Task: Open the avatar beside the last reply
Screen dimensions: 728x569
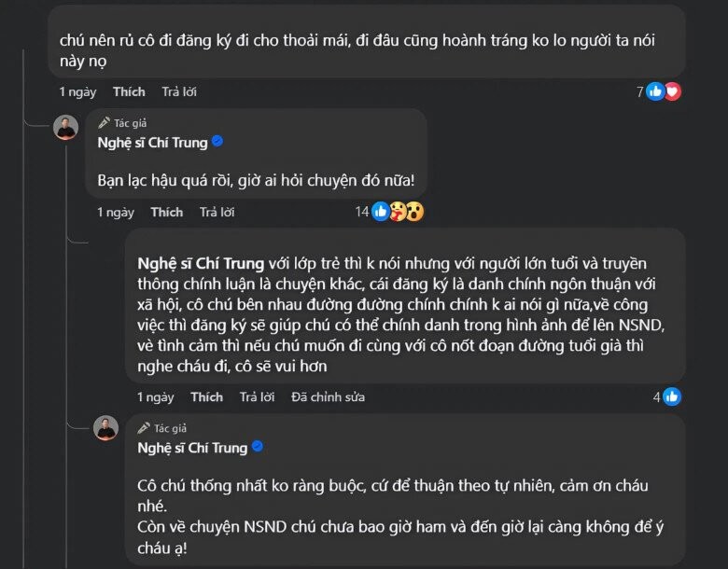Action: tap(105, 428)
